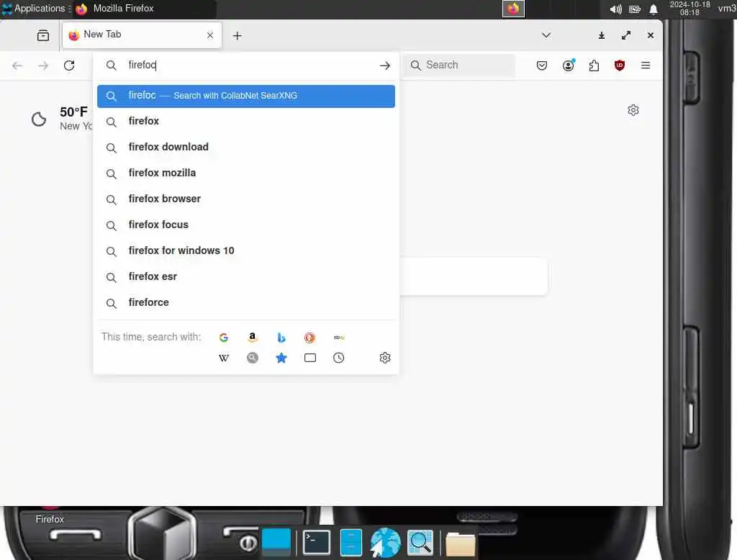Open the home folder from the dock
This screenshot has width=737, height=560.
click(x=460, y=544)
